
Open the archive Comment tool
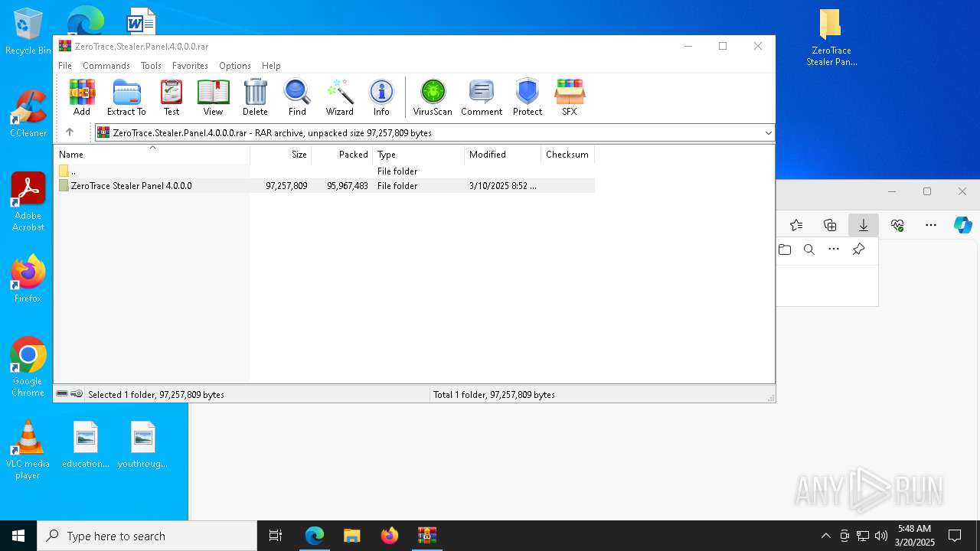click(482, 97)
